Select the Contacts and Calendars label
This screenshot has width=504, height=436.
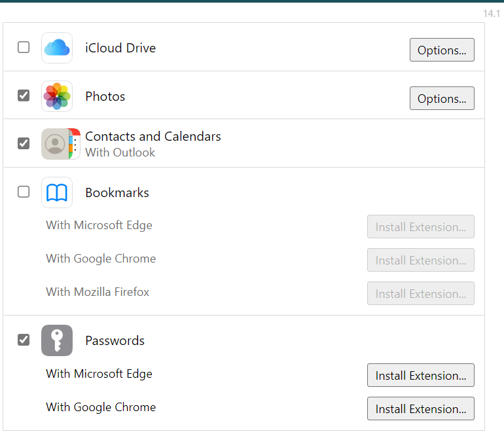[153, 136]
